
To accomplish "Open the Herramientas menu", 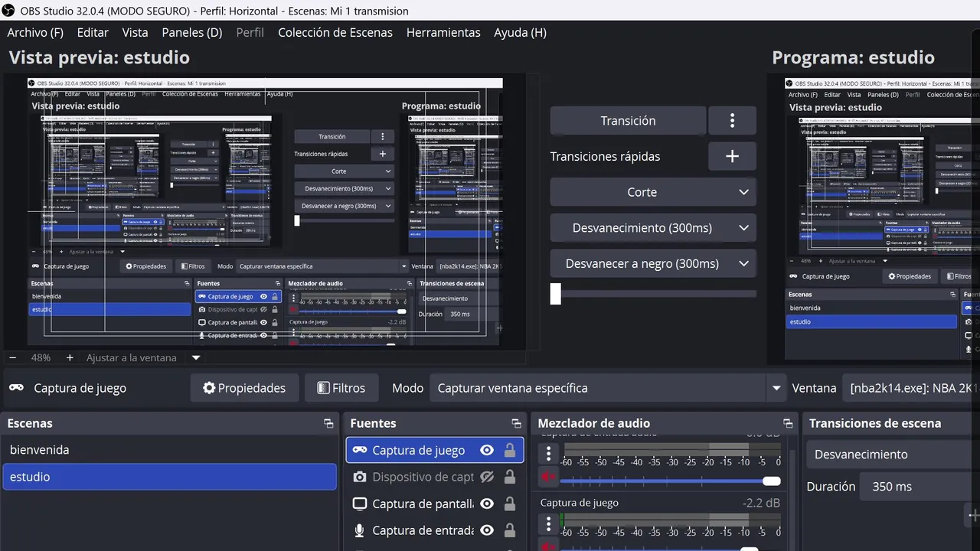I will tap(443, 32).
